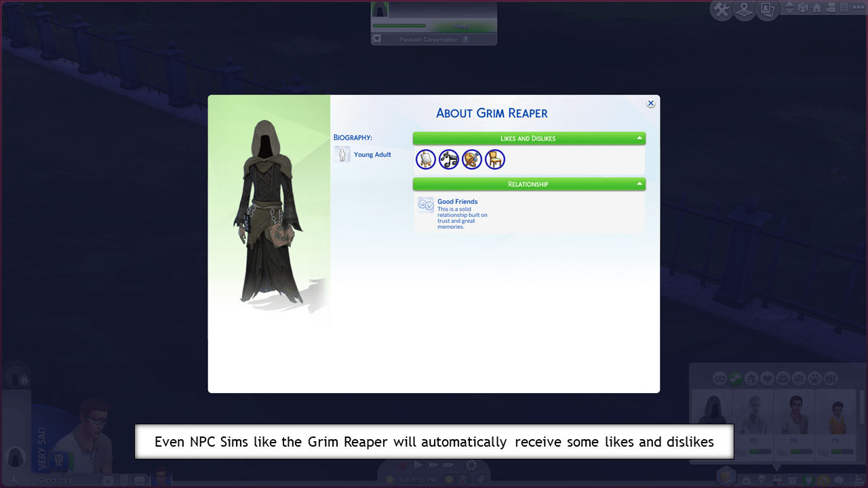This screenshot has height=488, width=868.
Task: Open the Manage Worlds map icon
Action: (x=744, y=9)
